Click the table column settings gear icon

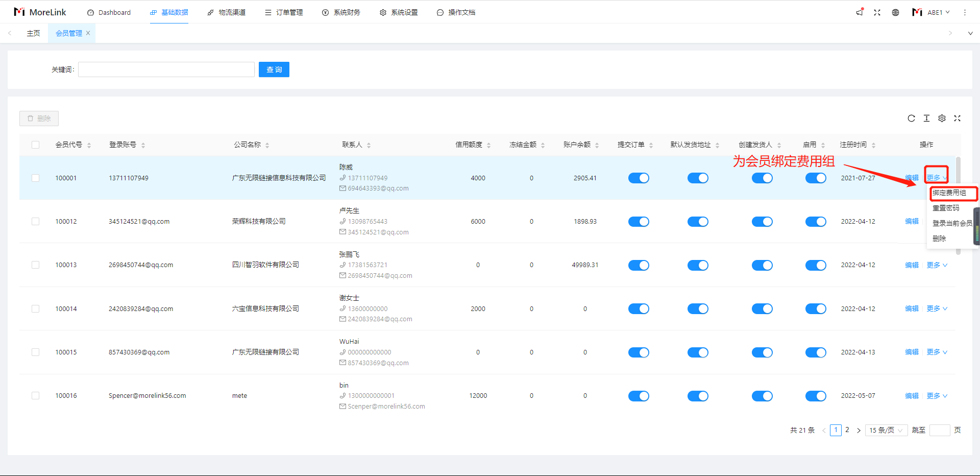point(942,118)
